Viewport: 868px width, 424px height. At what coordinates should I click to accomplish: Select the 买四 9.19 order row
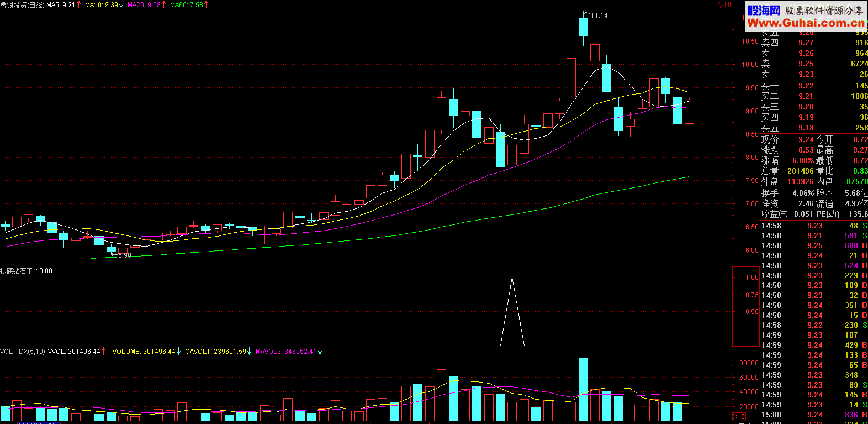coord(814,117)
